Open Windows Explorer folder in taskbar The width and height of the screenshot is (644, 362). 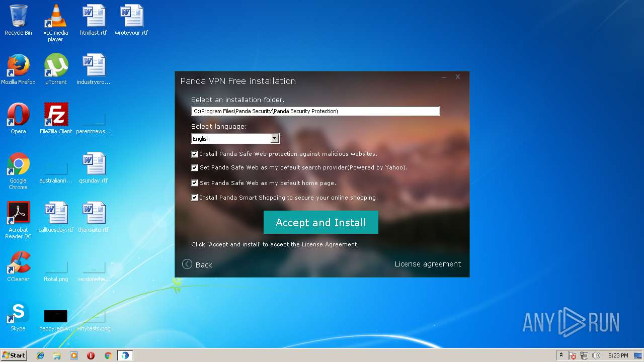[57, 355]
